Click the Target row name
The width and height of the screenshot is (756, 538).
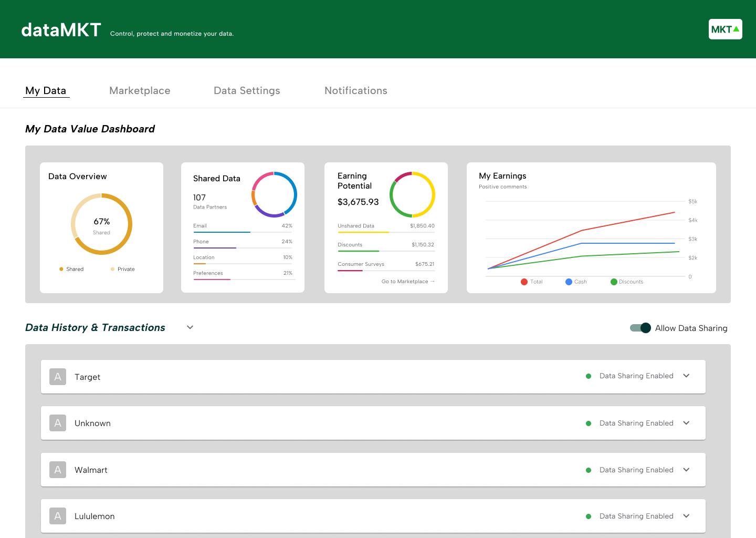(x=87, y=377)
